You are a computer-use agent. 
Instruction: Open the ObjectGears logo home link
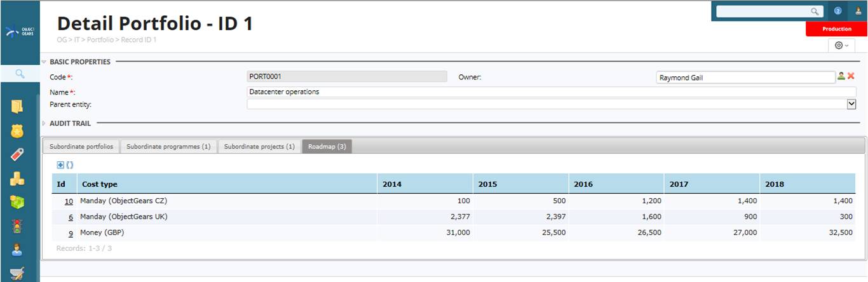20,32
